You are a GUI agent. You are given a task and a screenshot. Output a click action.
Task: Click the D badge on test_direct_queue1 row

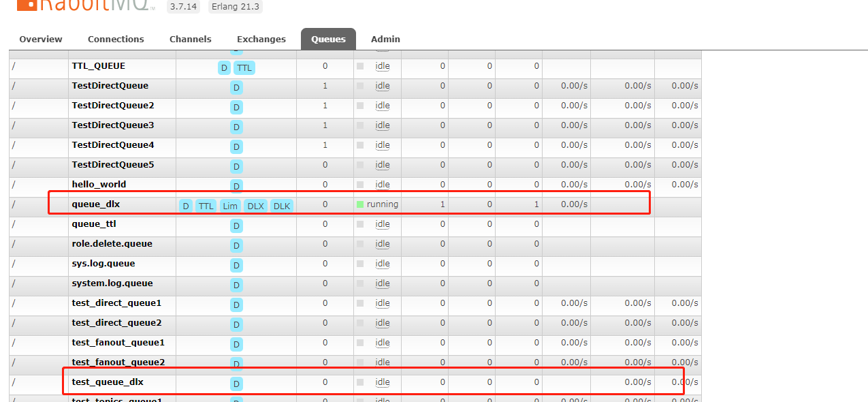pyautogui.click(x=236, y=305)
